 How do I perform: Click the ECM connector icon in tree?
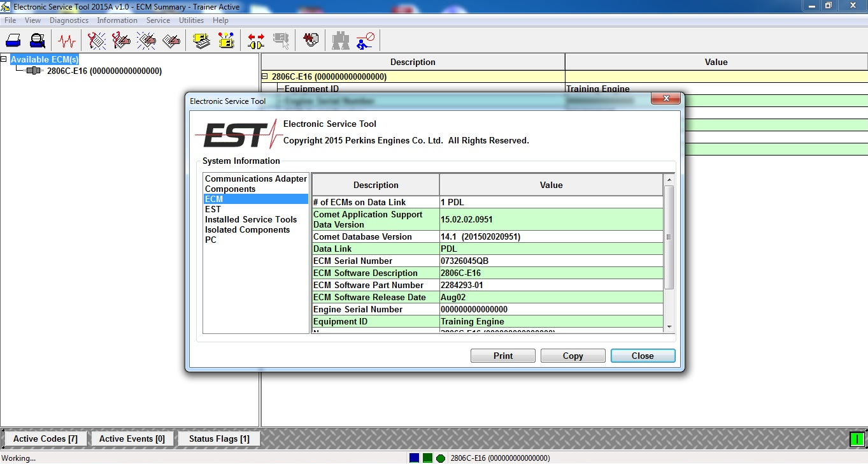(x=34, y=71)
